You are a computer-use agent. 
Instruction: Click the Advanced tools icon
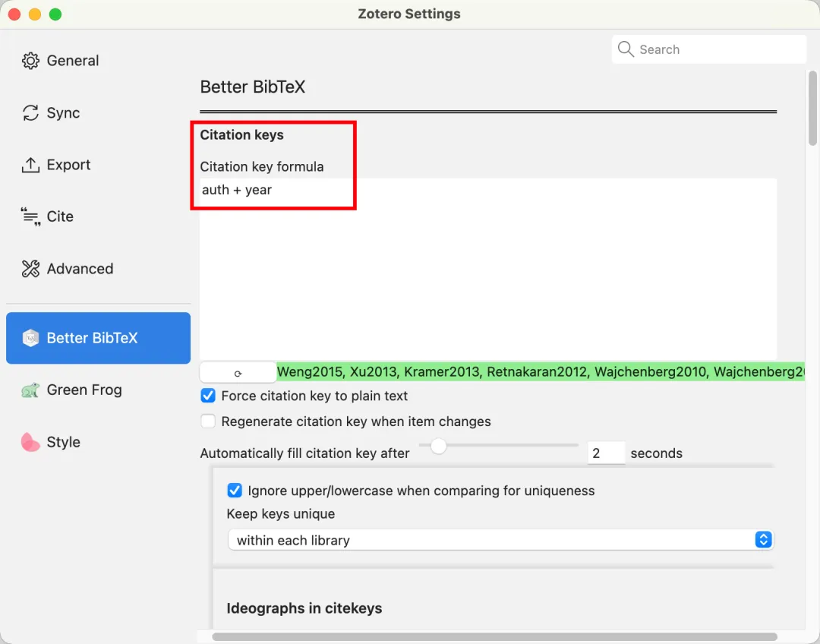30,269
